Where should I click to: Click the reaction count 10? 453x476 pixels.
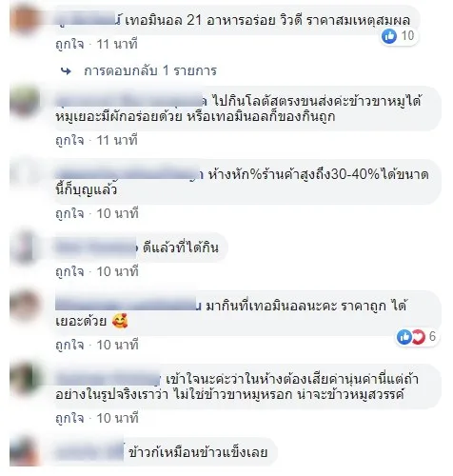[x=407, y=35]
